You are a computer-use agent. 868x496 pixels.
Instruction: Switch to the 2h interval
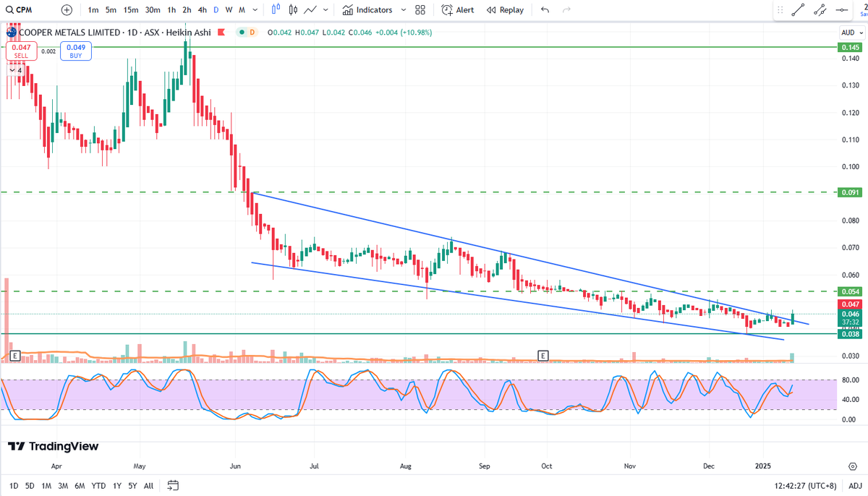point(187,10)
